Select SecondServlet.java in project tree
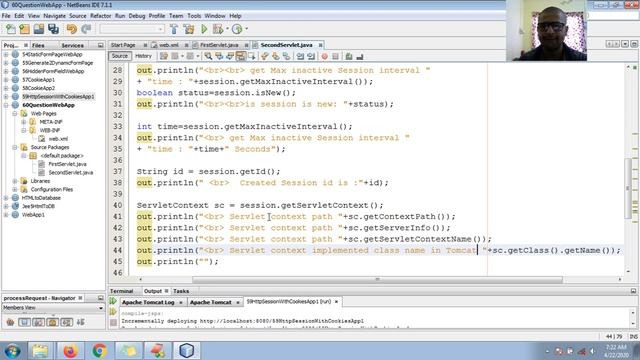This screenshot has height=360, width=640. (x=71, y=173)
